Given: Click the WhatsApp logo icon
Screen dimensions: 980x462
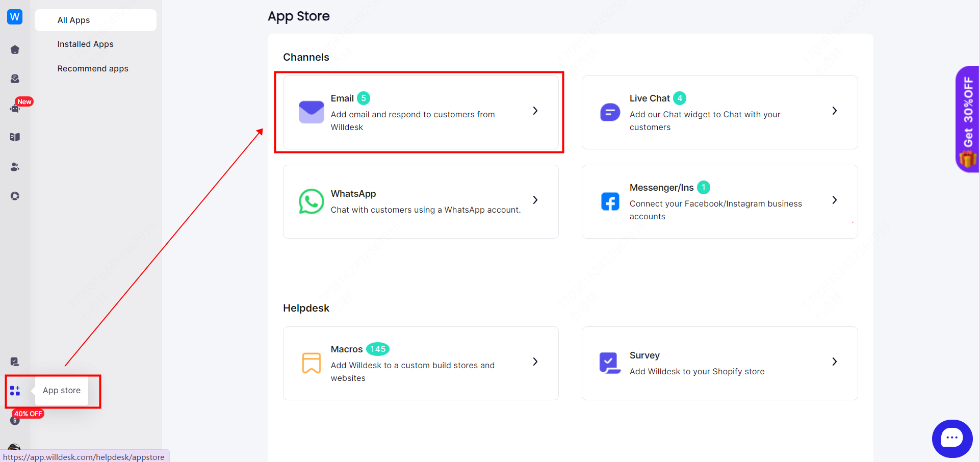Looking at the screenshot, I should (x=311, y=201).
